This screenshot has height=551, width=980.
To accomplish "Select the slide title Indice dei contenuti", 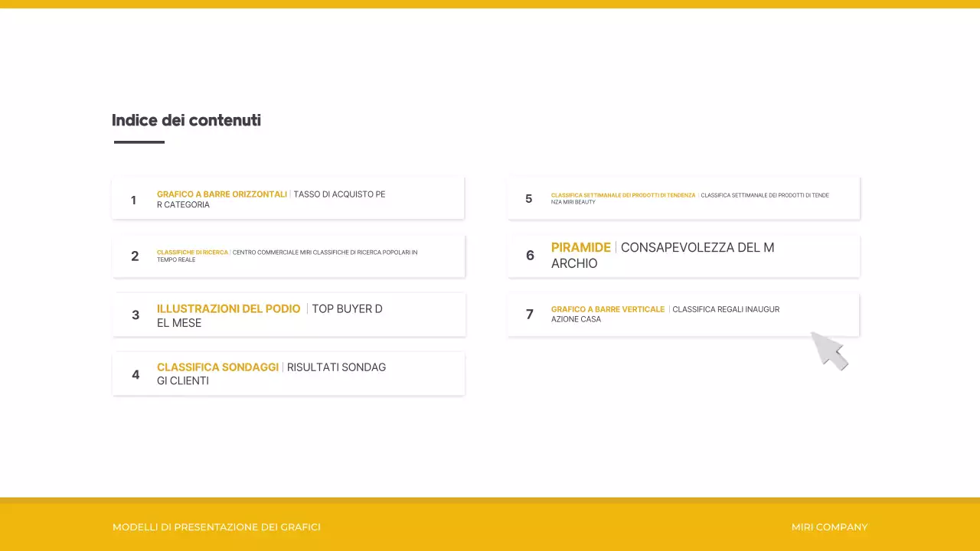I will [186, 120].
